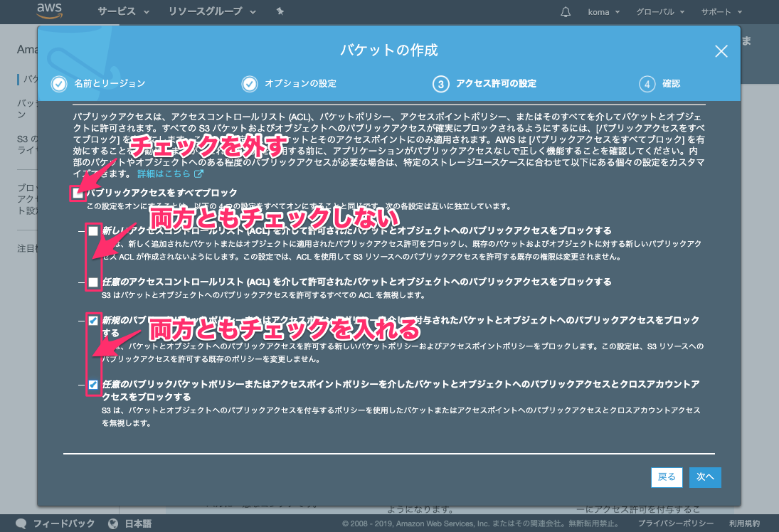Open the サポート dropdown menu
This screenshot has width=779, height=532.
point(721,12)
